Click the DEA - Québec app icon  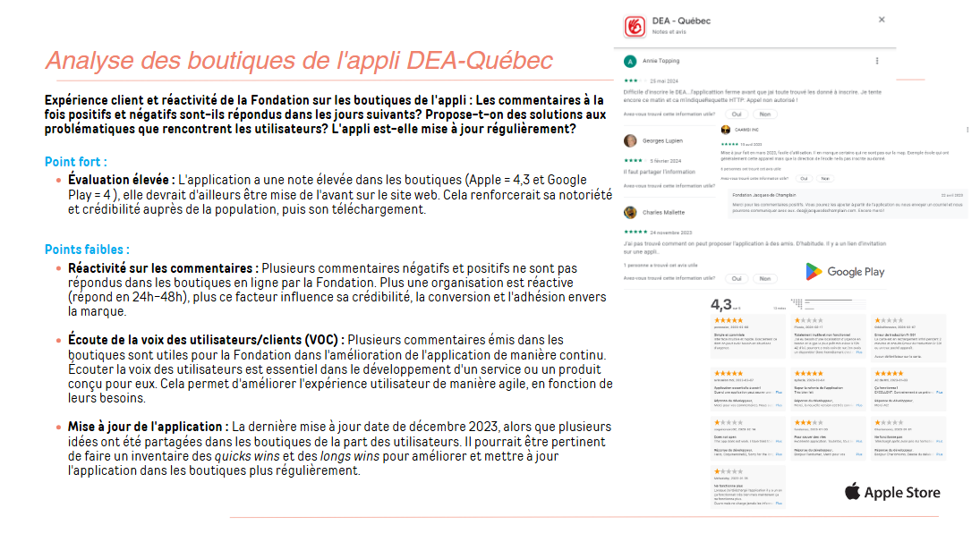pos(635,26)
